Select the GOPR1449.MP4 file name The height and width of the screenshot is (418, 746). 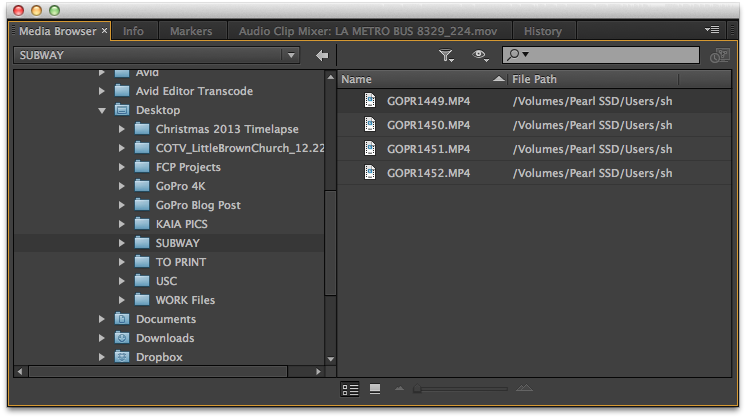[428, 101]
